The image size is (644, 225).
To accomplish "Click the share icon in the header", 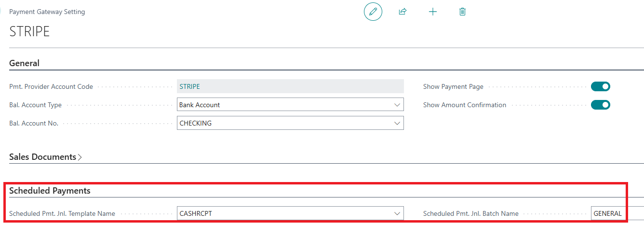I will click(402, 12).
